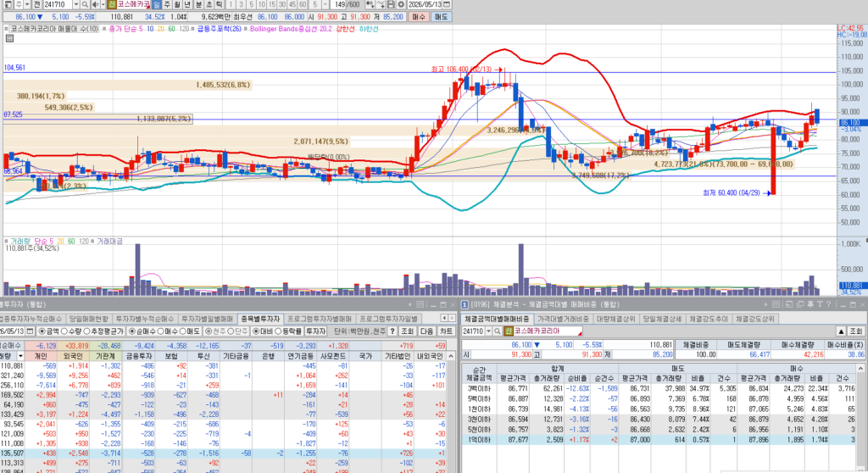Click the 조회 button in investor panel
The image size is (868, 473).
click(408, 331)
